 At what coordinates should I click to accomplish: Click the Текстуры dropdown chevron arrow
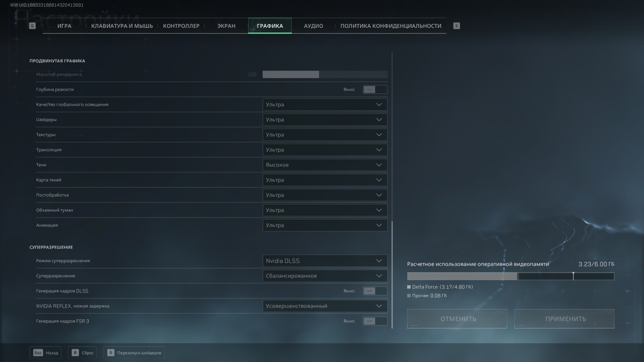tap(379, 135)
